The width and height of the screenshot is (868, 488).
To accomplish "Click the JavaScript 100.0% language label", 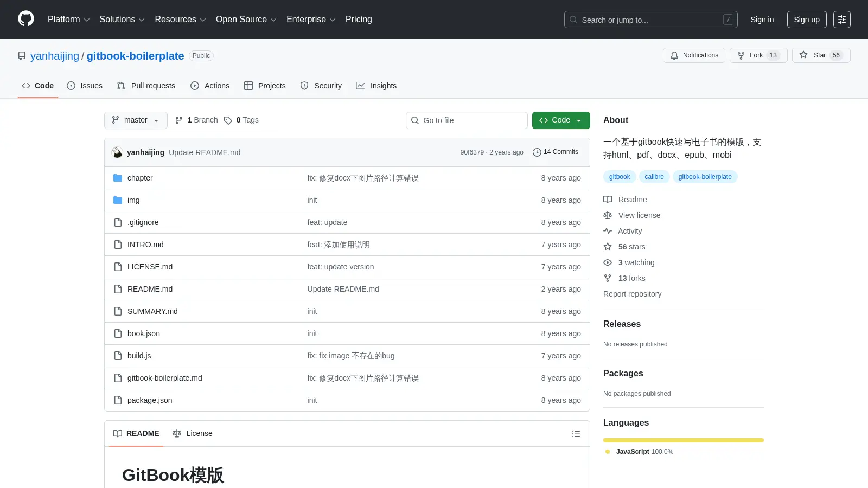I will click(644, 452).
